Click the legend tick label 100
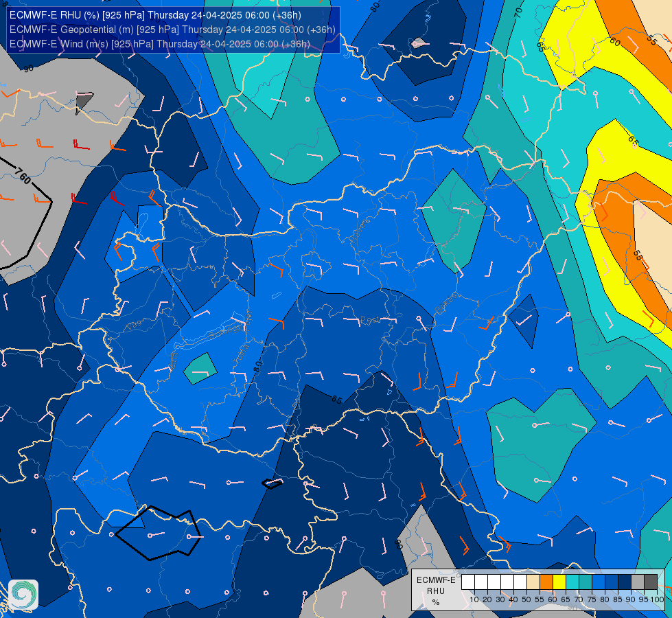Image resolution: width=672 pixels, height=618 pixels. point(657,599)
